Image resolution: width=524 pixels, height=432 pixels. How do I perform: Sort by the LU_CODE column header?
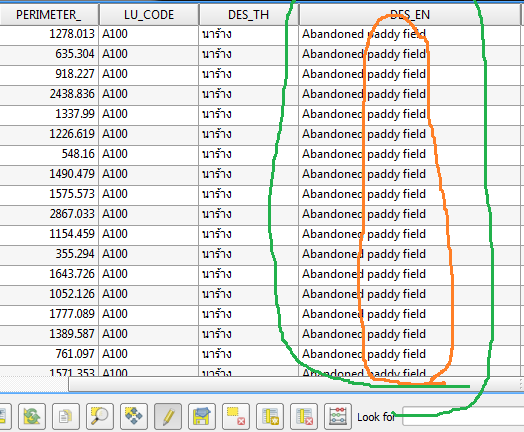(x=149, y=15)
